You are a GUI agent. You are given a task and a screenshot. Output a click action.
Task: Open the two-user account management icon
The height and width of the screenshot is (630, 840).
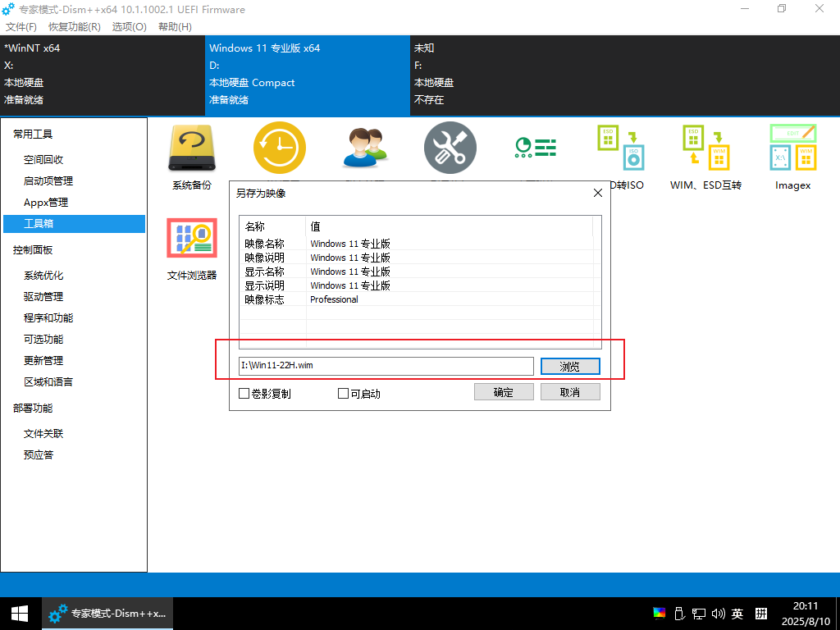click(365, 148)
